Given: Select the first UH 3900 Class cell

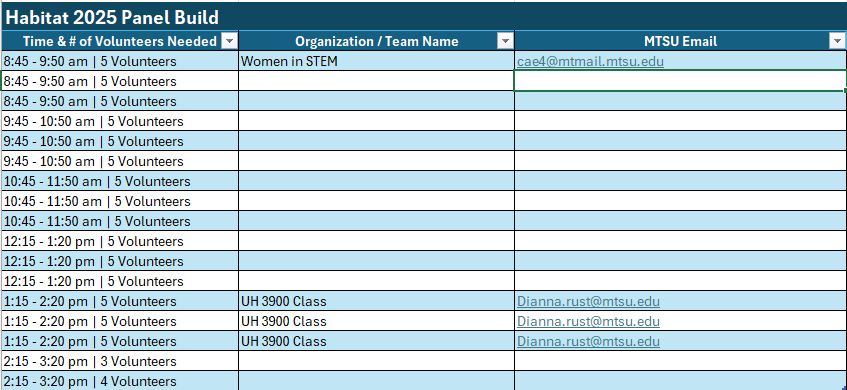Looking at the screenshot, I should coord(376,301).
